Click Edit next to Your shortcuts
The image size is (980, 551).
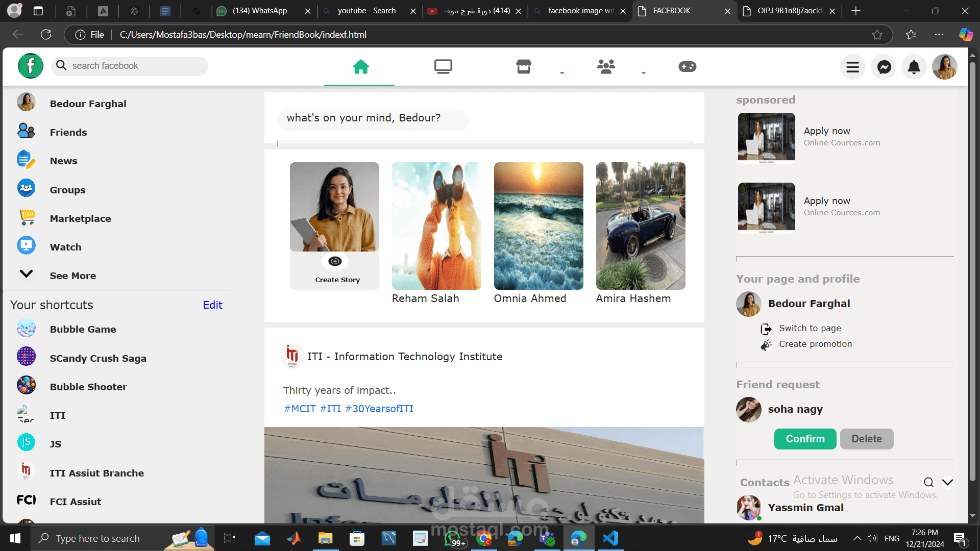click(x=212, y=305)
